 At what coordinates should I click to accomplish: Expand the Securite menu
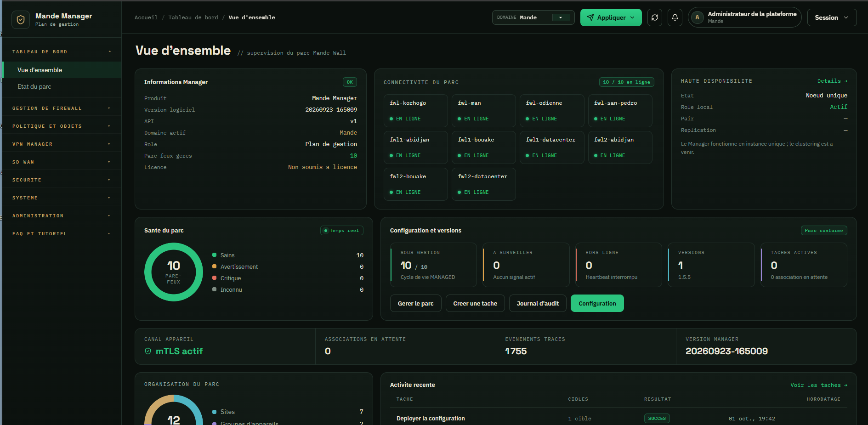61,180
